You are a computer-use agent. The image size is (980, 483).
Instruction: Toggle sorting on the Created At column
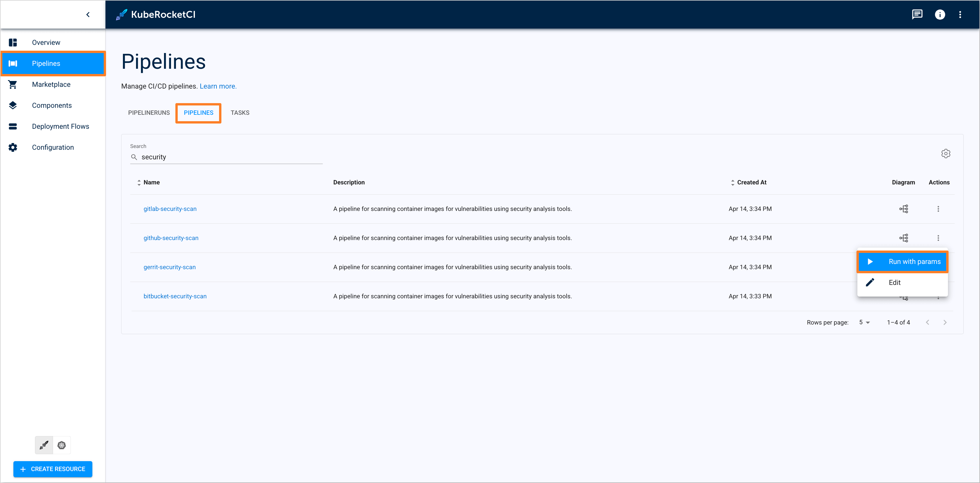pos(733,183)
